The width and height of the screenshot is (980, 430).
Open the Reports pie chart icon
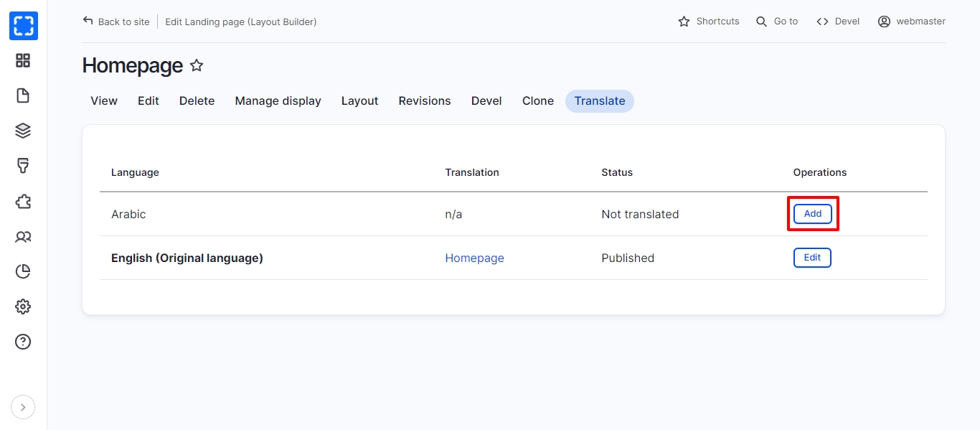23,271
